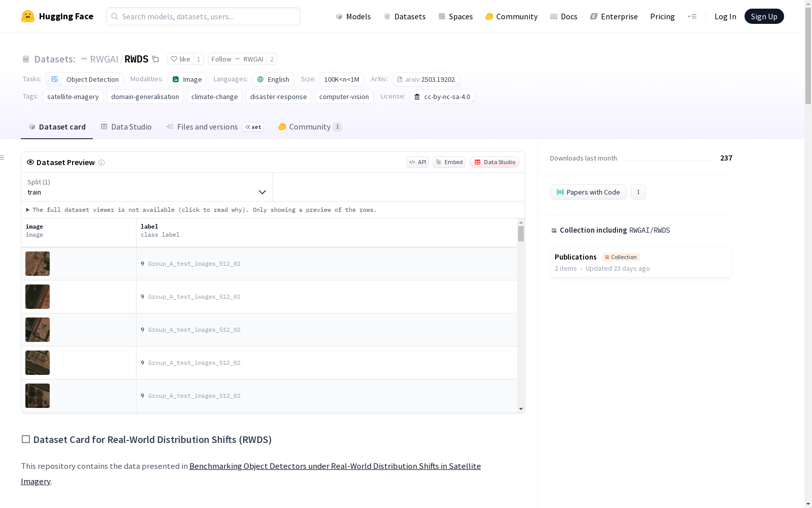Expand the left sidebar table of contents
Image resolution: width=812 pixels, height=508 pixels.
coord(3,157)
